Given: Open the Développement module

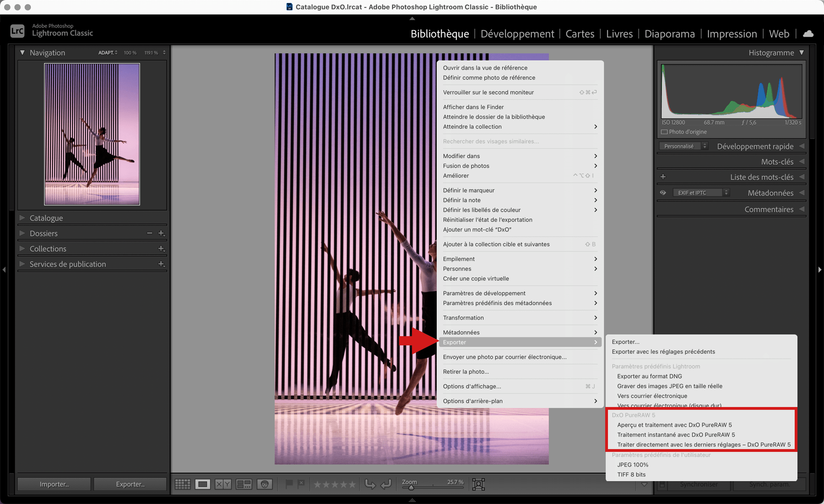Looking at the screenshot, I should tap(517, 34).
